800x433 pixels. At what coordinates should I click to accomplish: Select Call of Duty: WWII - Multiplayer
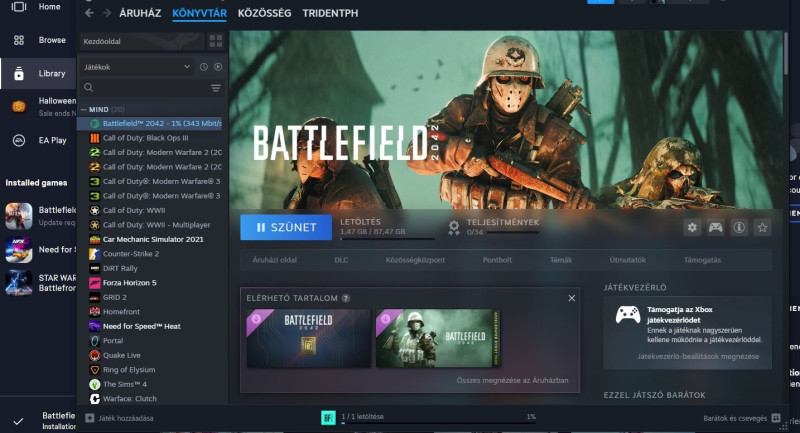coord(149,224)
